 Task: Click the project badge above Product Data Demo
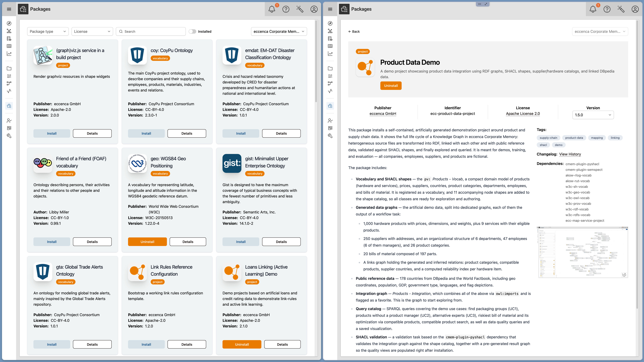(363, 51)
